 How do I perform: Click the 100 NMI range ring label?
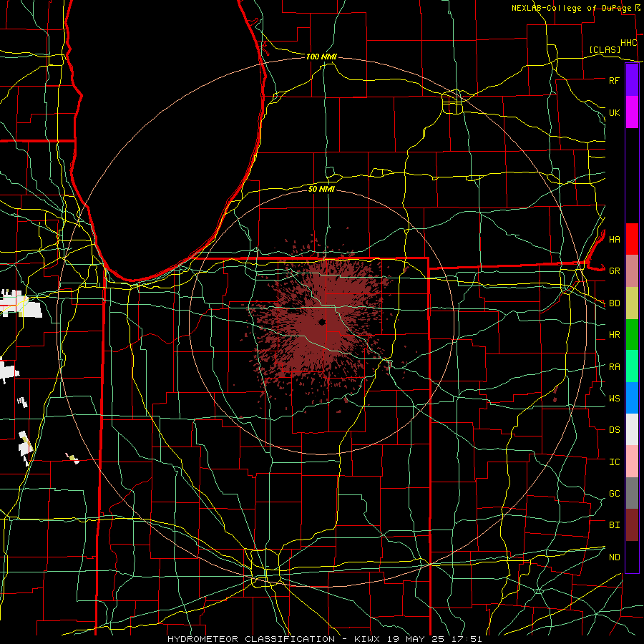click(x=321, y=57)
